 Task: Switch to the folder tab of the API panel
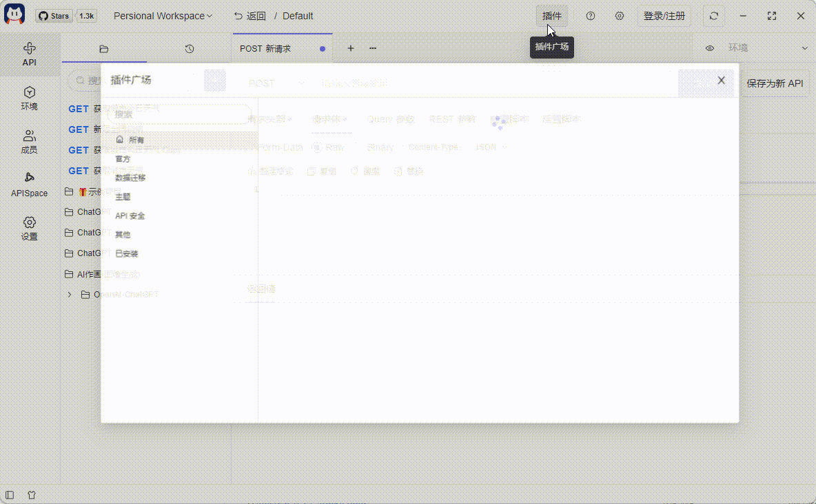tap(104, 49)
